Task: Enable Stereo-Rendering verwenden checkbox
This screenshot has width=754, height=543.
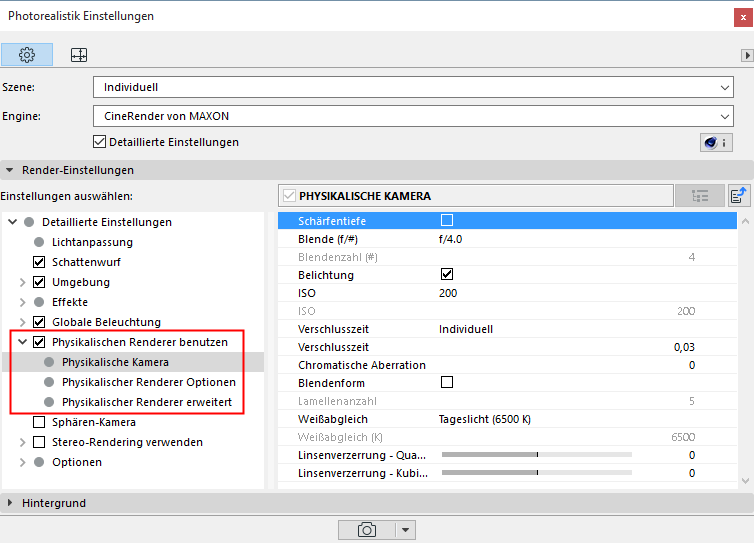Action: point(39,442)
